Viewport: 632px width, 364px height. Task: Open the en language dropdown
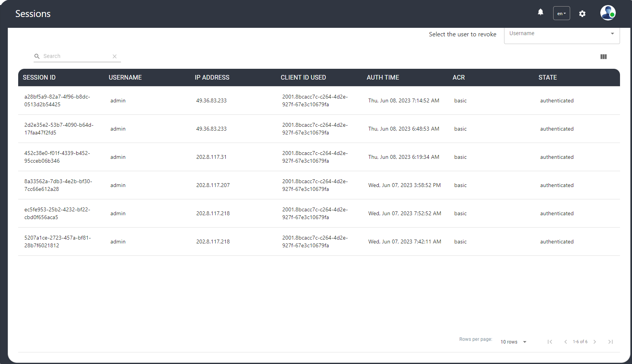click(561, 14)
